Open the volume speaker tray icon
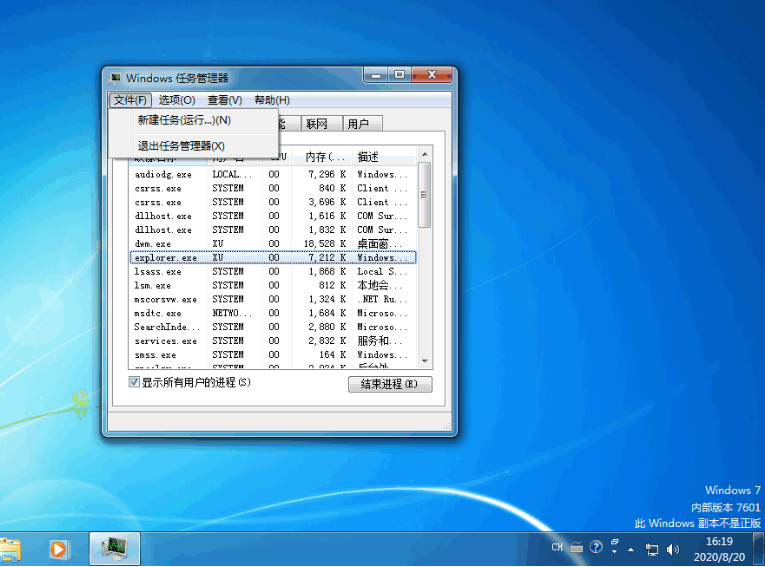 [x=673, y=549]
